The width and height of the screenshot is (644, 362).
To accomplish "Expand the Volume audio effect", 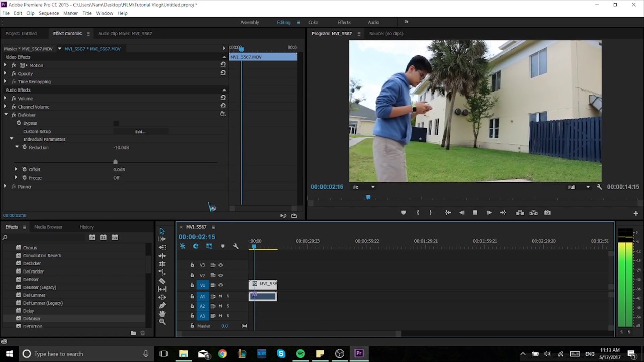I will 5,99.
